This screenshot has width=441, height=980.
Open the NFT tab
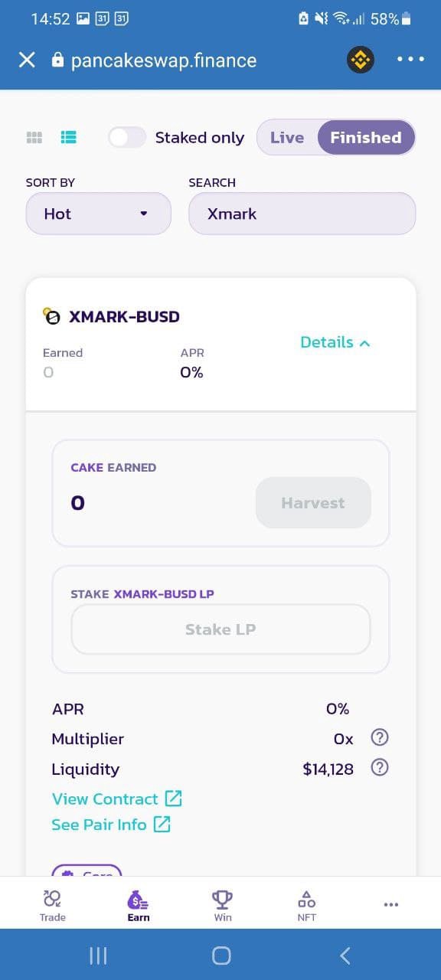click(306, 905)
